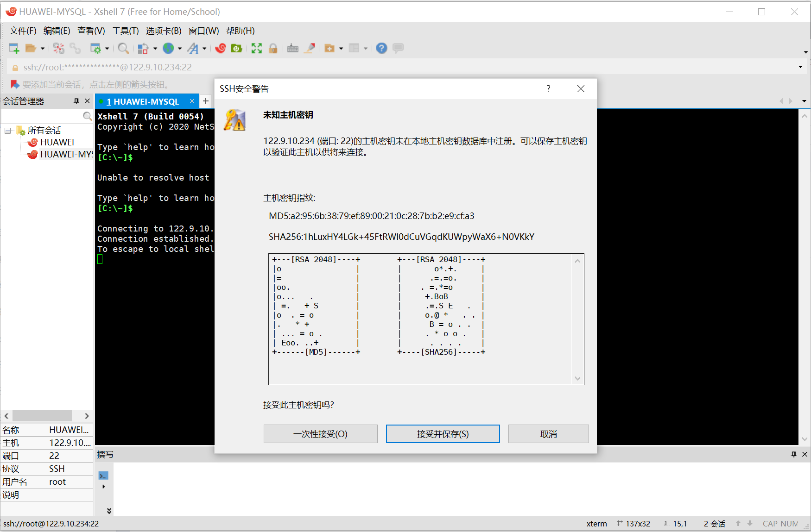Launch Xftp with the green toolbar icon
Image resolution: width=811 pixels, height=532 pixels.
[x=237, y=48]
